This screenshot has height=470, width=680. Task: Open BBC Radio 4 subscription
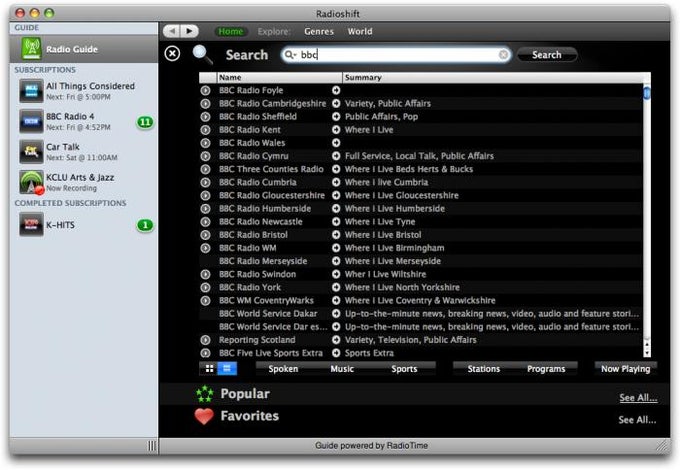click(84, 121)
